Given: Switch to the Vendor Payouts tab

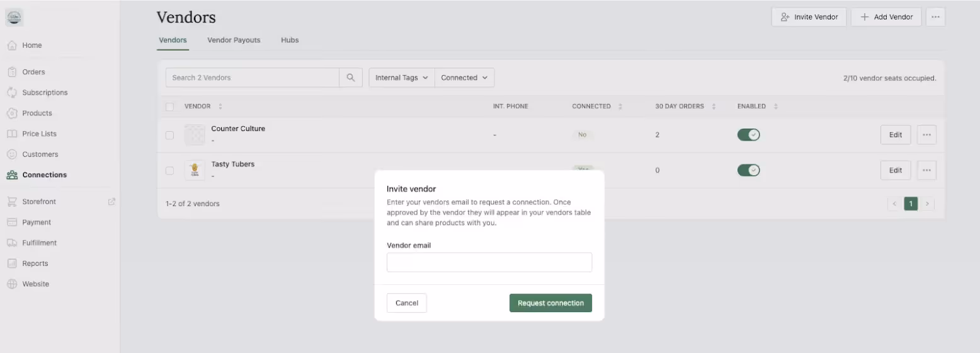Looking at the screenshot, I should coord(234,40).
